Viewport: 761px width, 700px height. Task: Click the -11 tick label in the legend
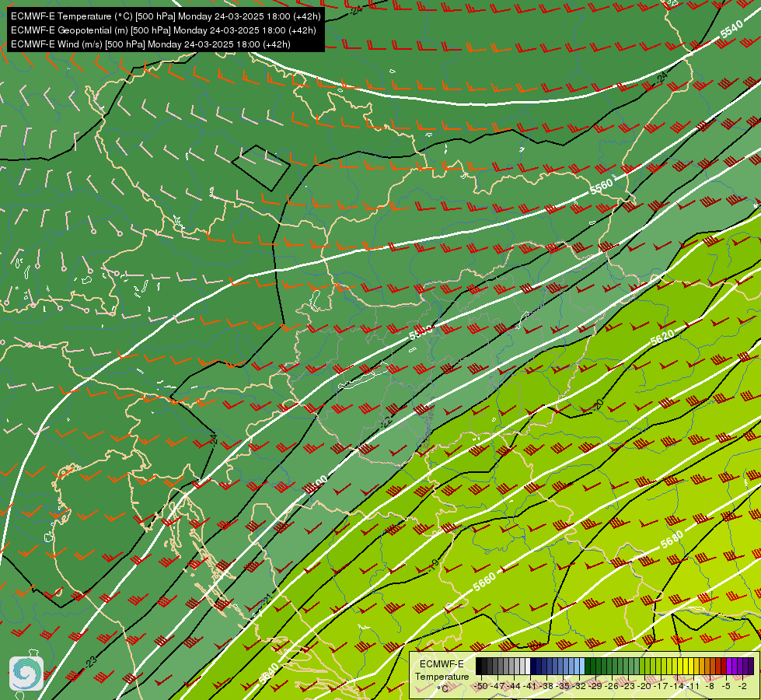[x=694, y=686]
